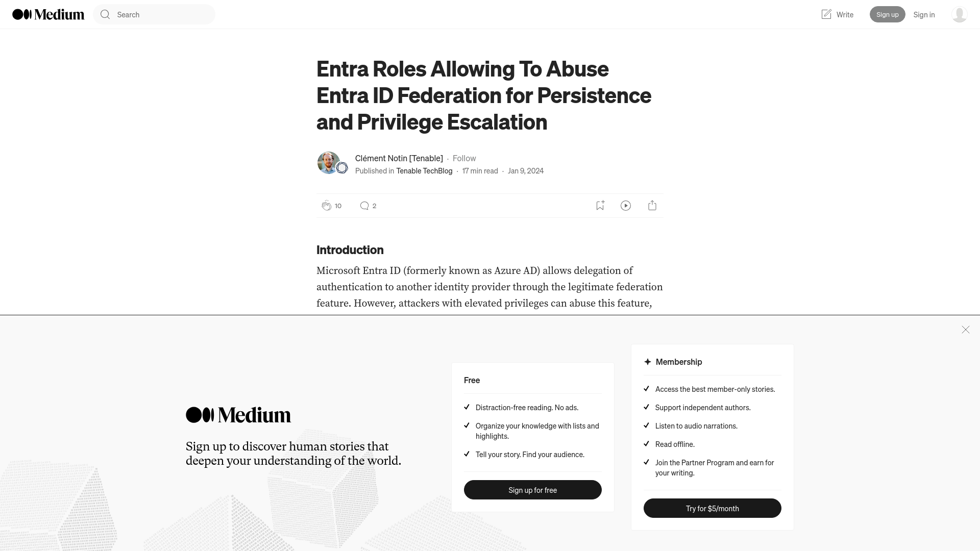Click Sign up button in top navigation
Screen dimensions: 980x551
click(x=887, y=14)
